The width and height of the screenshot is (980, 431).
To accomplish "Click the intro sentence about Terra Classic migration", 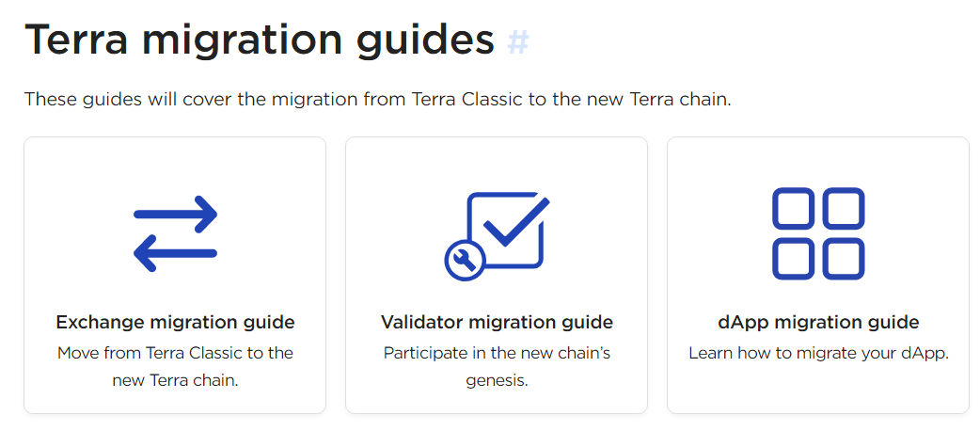I will point(377,100).
